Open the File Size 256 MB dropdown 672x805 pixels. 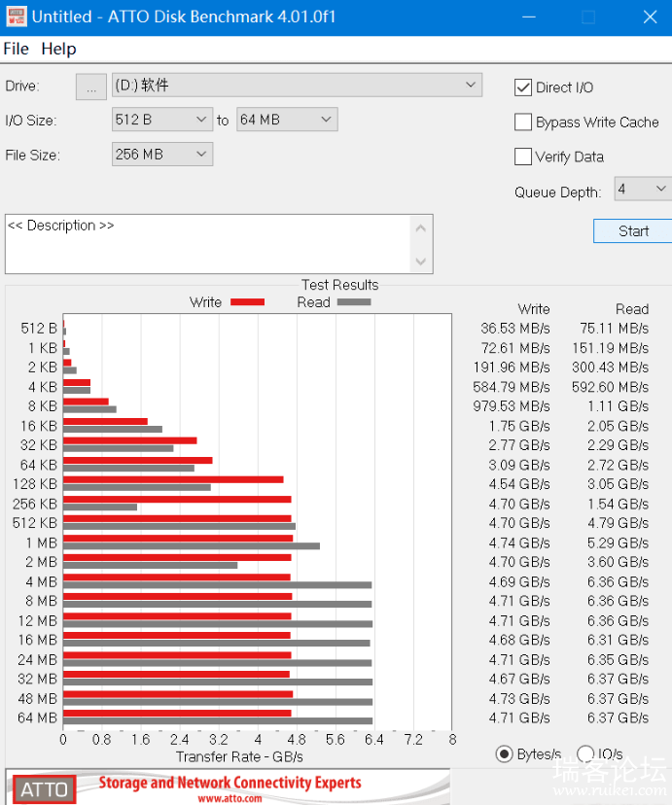pyautogui.click(x=162, y=154)
